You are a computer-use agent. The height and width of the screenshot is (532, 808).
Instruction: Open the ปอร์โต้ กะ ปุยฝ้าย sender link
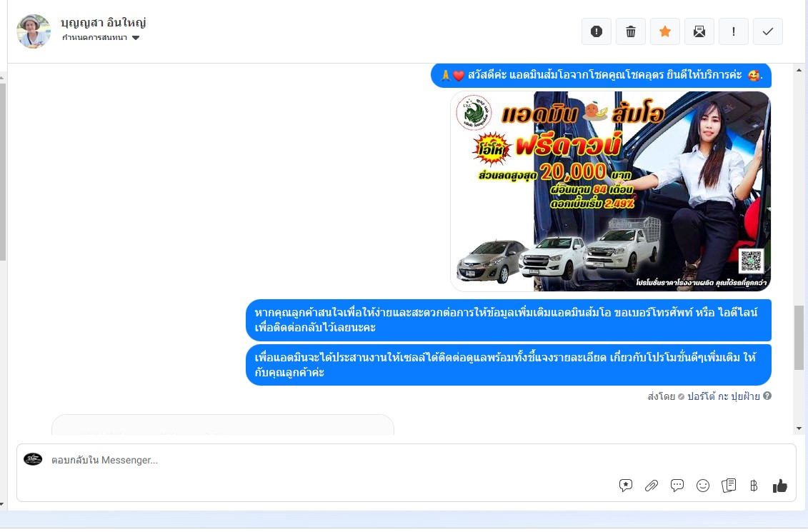point(724,396)
